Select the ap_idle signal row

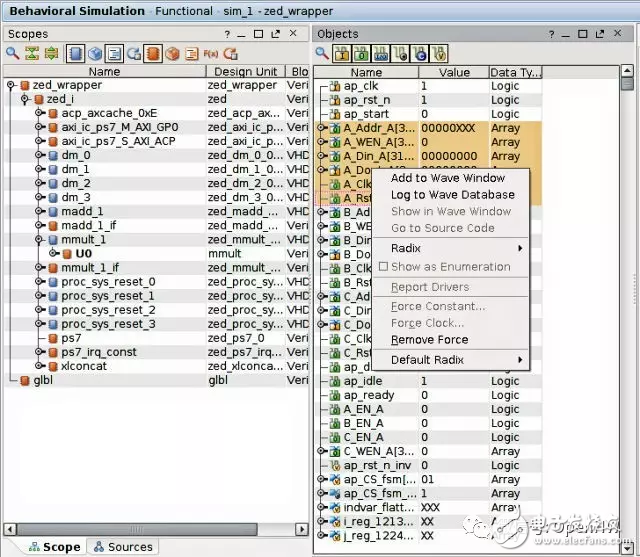tap(362, 381)
